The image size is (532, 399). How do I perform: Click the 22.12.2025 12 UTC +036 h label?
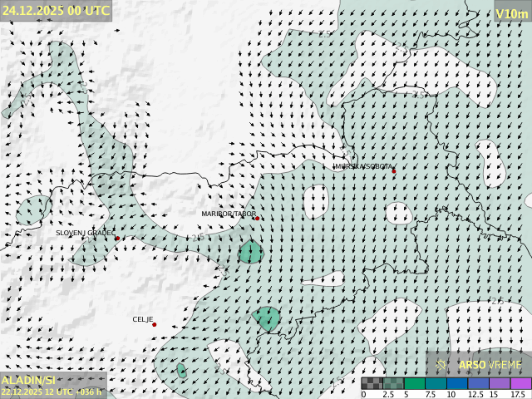[x=52, y=392]
